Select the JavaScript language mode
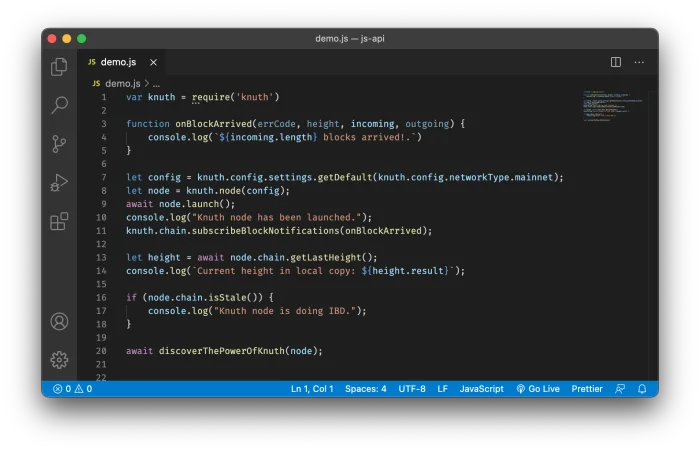This screenshot has width=700, height=452. (x=482, y=389)
